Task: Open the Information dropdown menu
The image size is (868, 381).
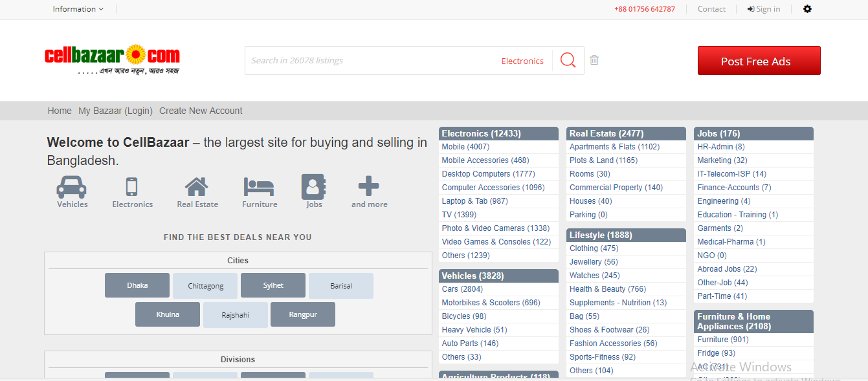Action: (78, 9)
